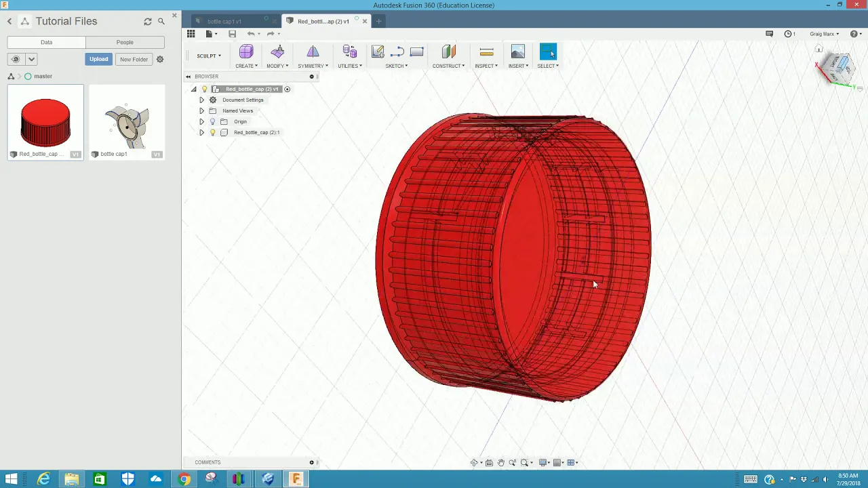
Task: Open the SYMMETRY menu
Action: pyautogui.click(x=313, y=66)
